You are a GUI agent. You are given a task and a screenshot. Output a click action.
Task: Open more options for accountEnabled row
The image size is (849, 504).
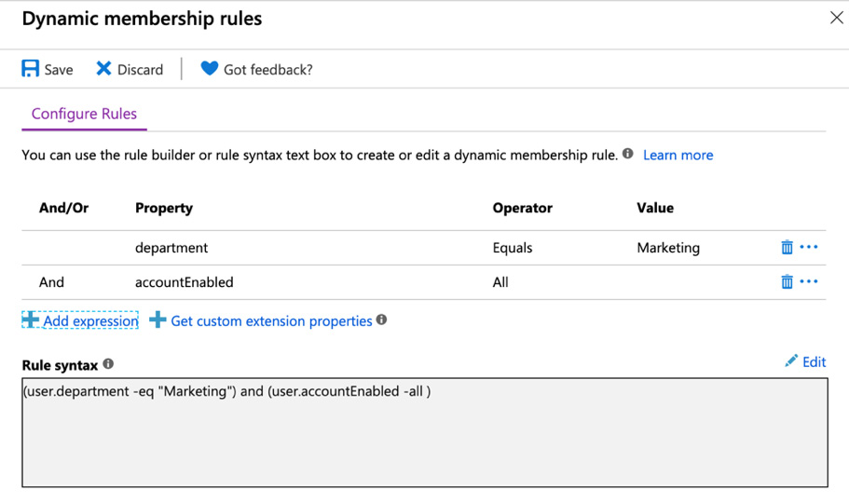[809, 281]
